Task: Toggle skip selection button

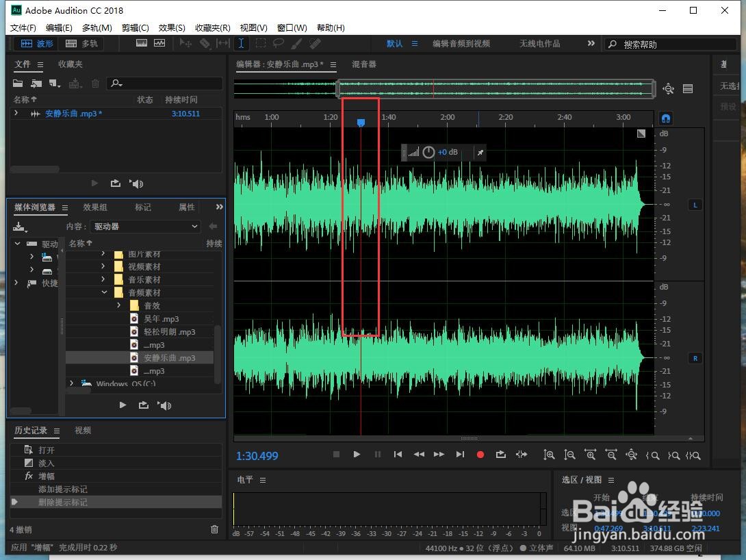Action: [522, 455]
